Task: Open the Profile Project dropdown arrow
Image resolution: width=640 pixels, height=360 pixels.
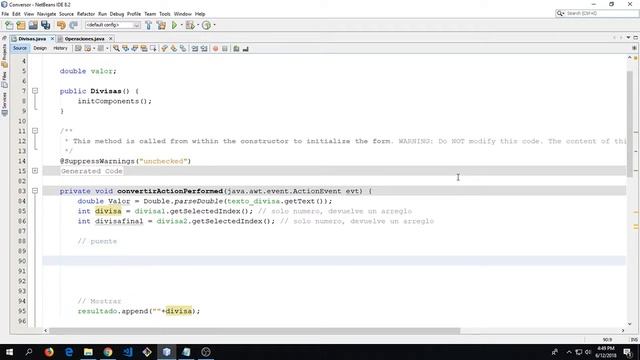Action: [x=214, y=25]
